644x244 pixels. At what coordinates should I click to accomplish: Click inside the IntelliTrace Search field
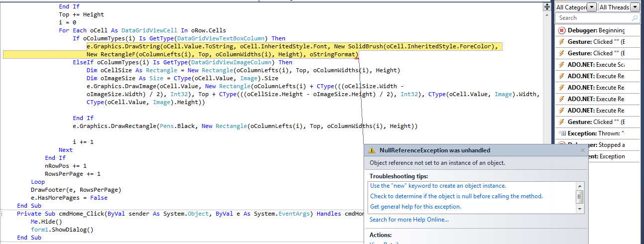(x=593, y=18)
